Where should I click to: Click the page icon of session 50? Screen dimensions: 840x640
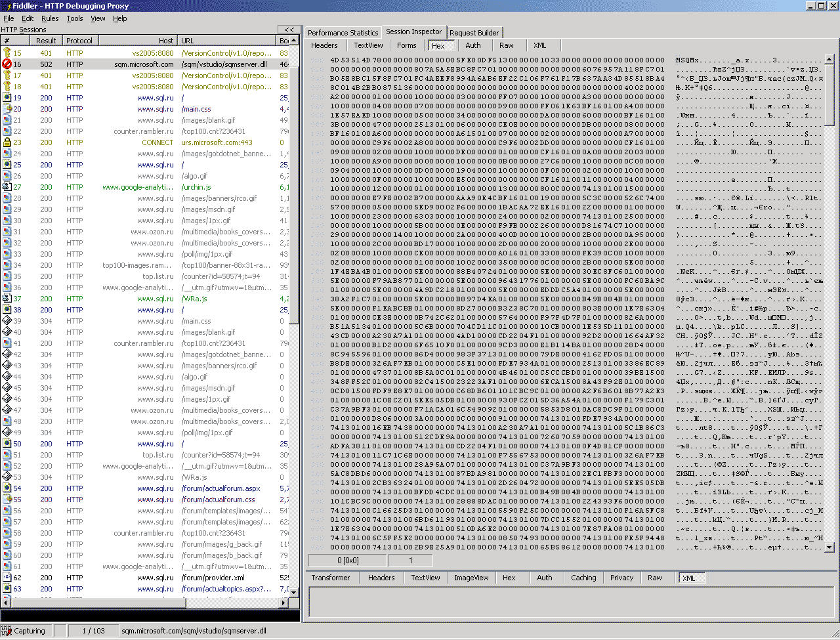pyautogui.click(x=7, y=444)
